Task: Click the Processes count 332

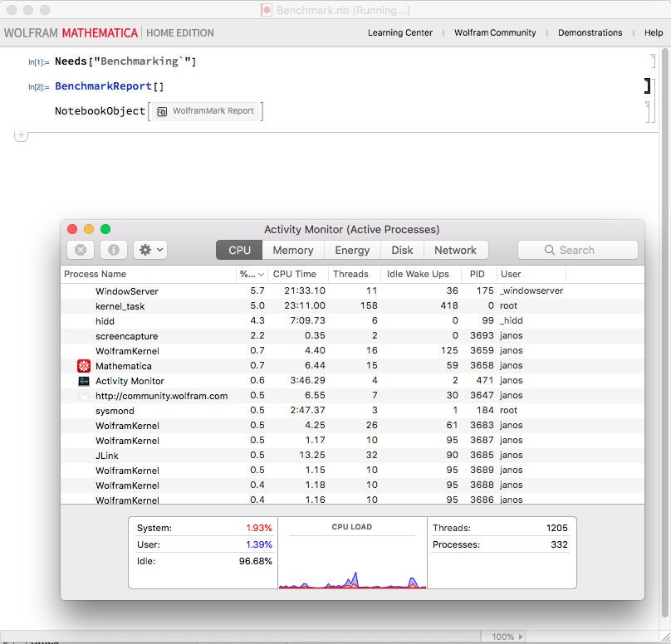Action: pyautogui.click(x=560, y=544)
